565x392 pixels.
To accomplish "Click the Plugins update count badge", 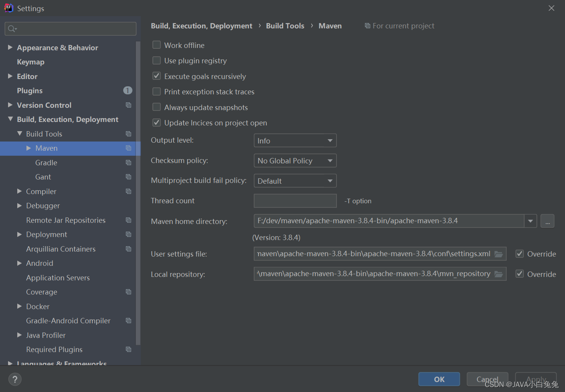I will (128, 91).
